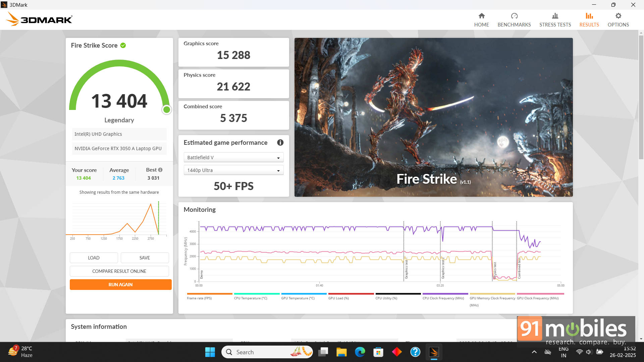Screen dimensions: 644x362
Task: Click the volume speaker tray icon
Action: 589,352
